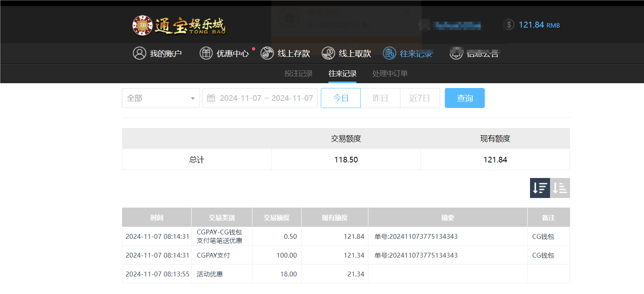Click the 121.84 RMB balance

pyautogui.click(x=539, y=25)
